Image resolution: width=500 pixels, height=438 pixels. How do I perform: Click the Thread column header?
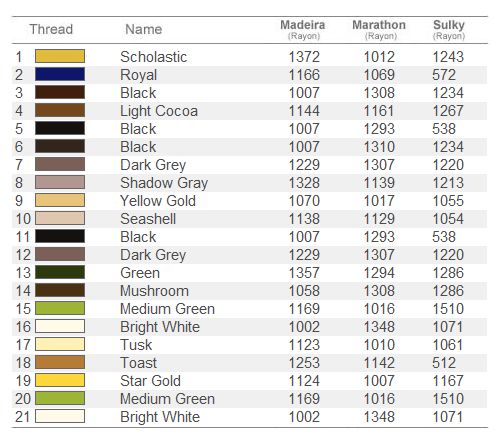point(51,29)
